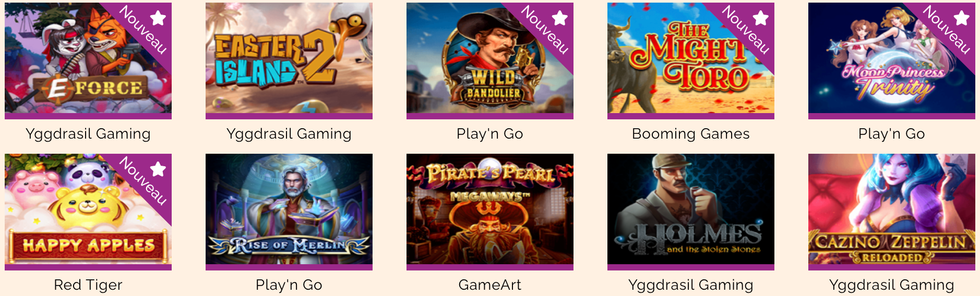Image resolution: width=980 pixels, height=296 pixels.
Task: Open Pirate's Pearl Megaways game
Action: click(x=490, y=209)
